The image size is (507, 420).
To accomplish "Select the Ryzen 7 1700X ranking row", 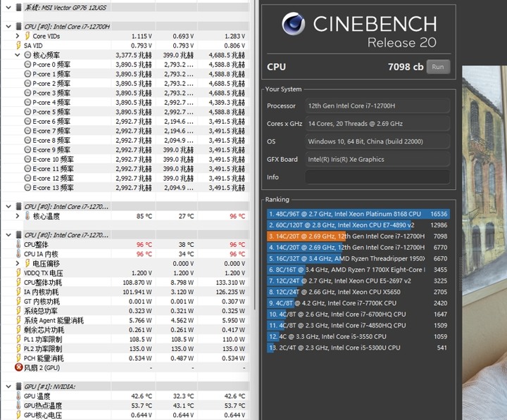I will (x=358, y=269).
